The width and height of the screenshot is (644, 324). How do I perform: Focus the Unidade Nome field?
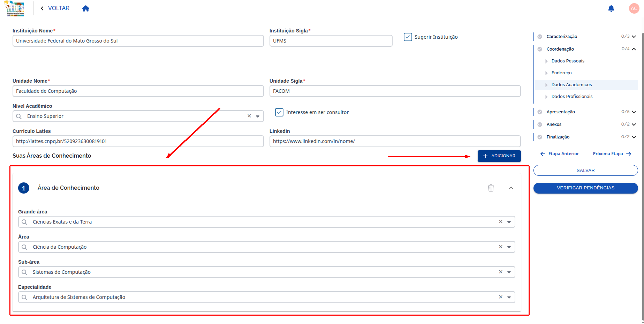[x=138, y=91]
